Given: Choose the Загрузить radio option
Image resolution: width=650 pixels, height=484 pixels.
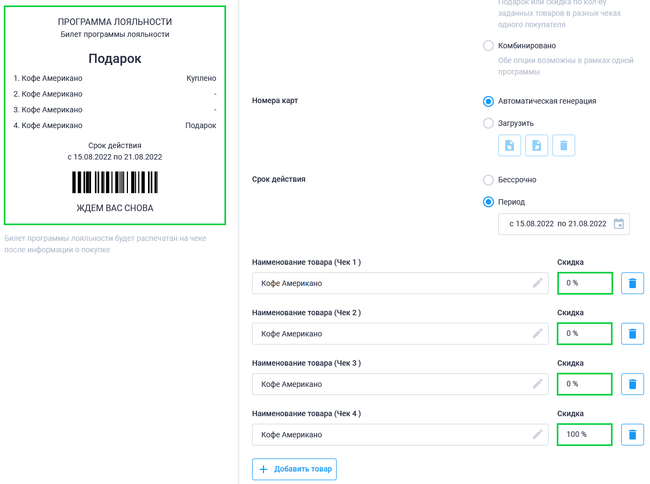Looking at the screenshot, I should click(488, 123).
